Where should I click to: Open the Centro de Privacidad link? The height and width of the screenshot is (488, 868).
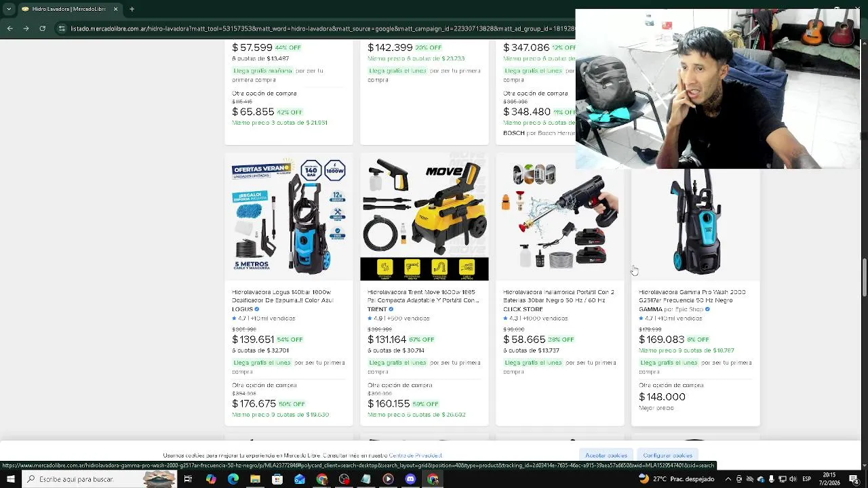point(415,455)
